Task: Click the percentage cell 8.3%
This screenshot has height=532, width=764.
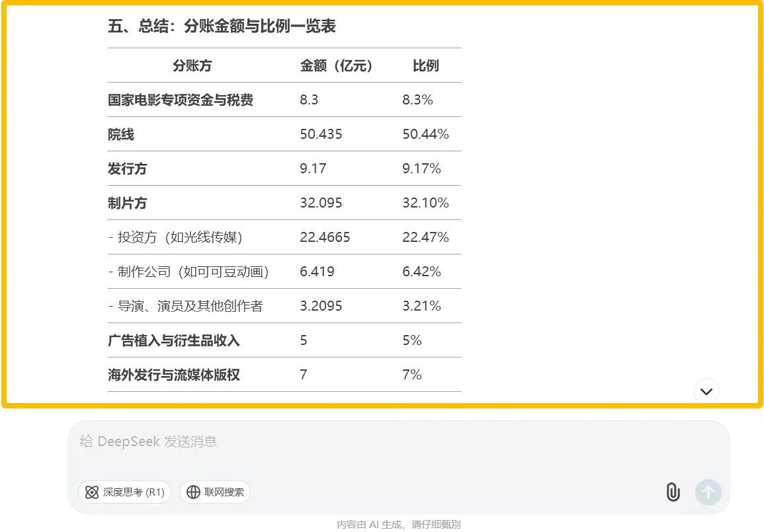Action: (417, 100)
